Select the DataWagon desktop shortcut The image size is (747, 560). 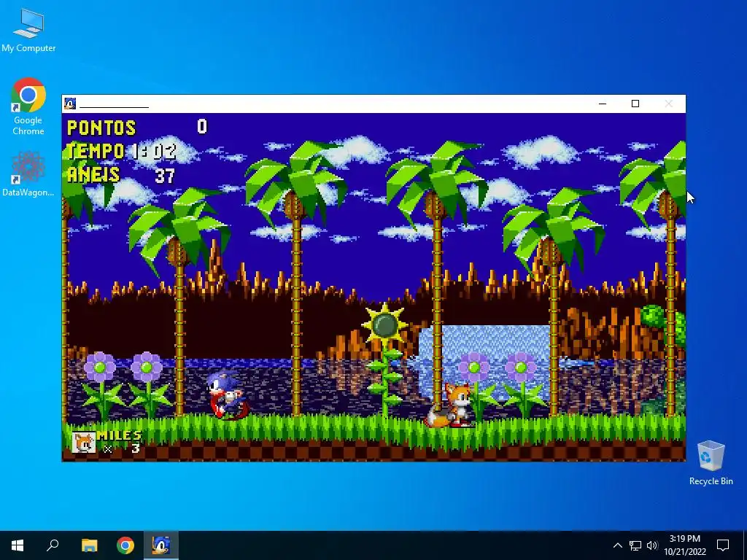tap(28, 174)
